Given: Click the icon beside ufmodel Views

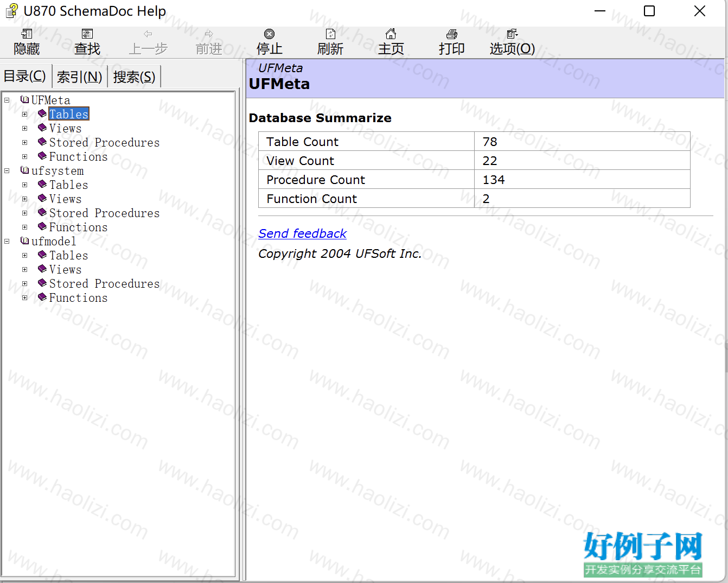Looking at the screenshot, I should [x=42, y=269].
